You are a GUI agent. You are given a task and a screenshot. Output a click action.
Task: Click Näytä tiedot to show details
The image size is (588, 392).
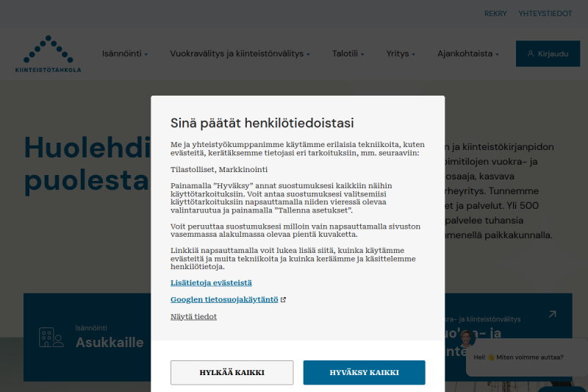[x=193, y=316]
